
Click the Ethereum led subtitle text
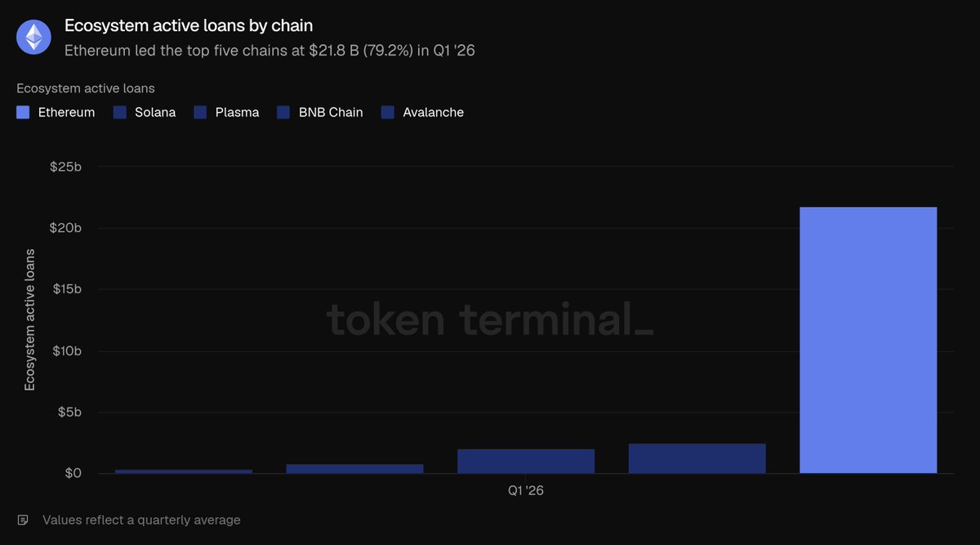pyautogui.click(x=269, y=50)
